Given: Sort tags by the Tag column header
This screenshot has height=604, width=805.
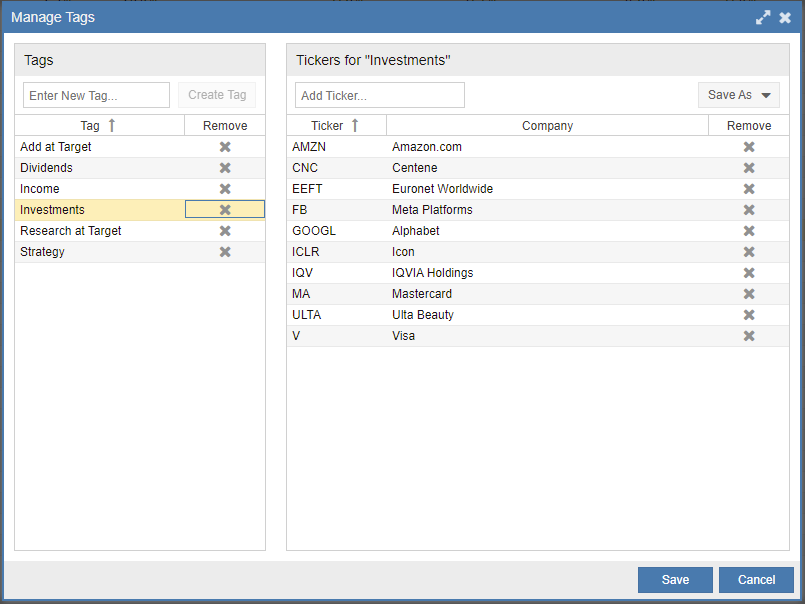Looking at the screenshot, I should (100, 125).
